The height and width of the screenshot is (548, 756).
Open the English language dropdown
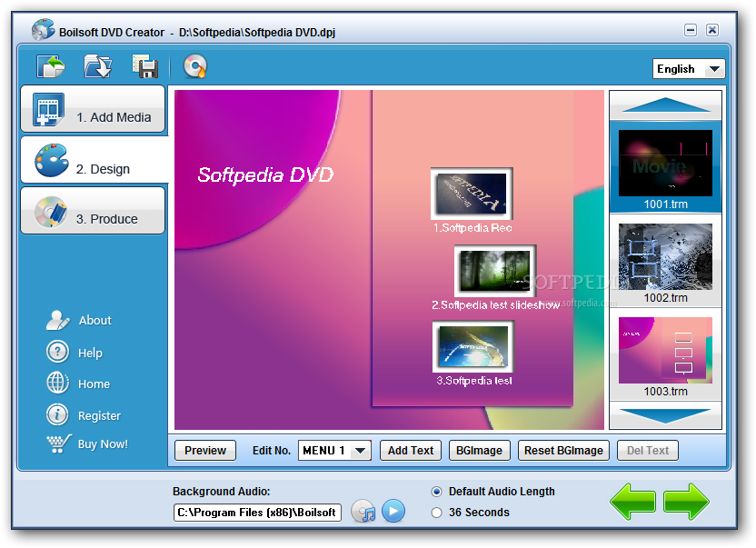tap(689, 69)
